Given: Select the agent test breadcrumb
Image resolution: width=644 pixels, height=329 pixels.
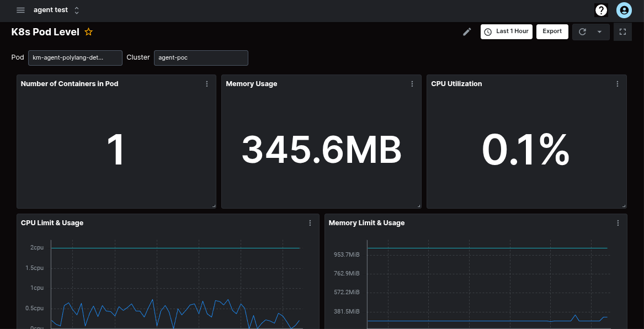Looking at the screenshot, I should pos(50,9).
